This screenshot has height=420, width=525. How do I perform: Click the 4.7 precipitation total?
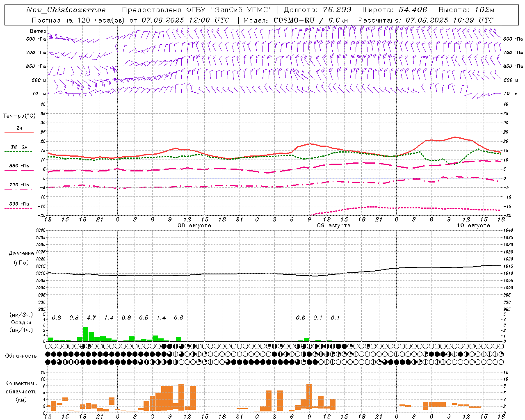click(x=91, y=317)
